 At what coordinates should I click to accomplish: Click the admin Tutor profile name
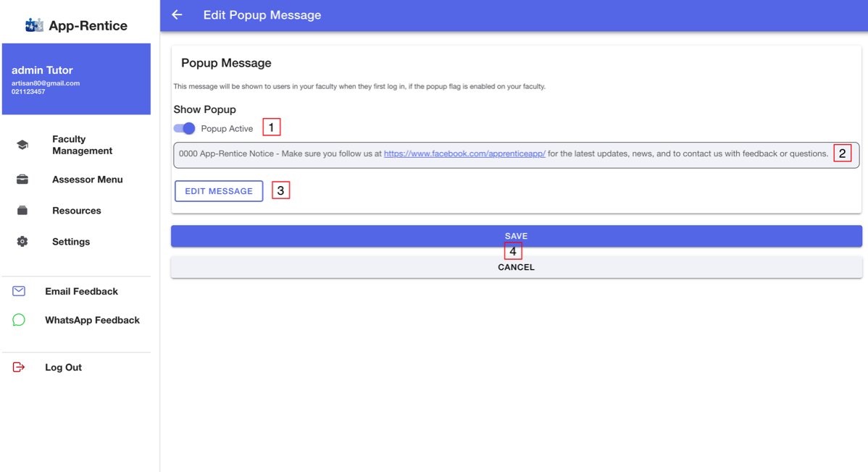(42, 70)
